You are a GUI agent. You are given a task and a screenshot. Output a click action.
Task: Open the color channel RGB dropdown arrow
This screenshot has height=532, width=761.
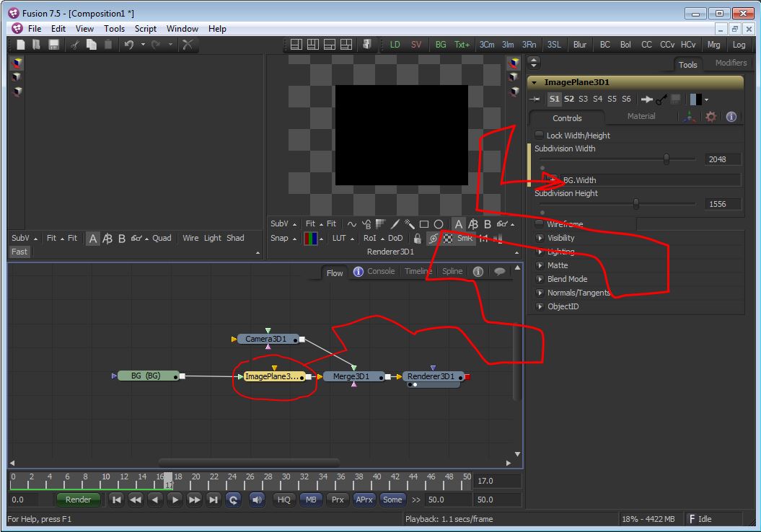tap(321, 239)
